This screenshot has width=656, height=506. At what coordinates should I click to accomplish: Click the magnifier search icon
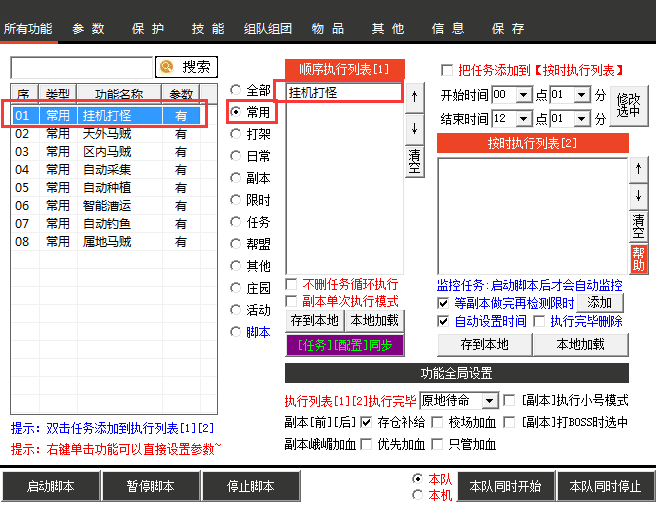tap(166, 67)
